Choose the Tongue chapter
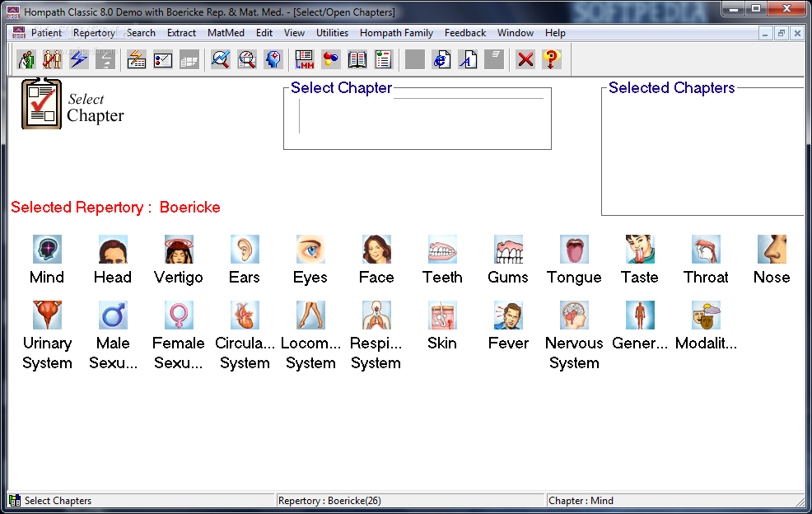This screenshot has width=812, height=514. [574, 250]
